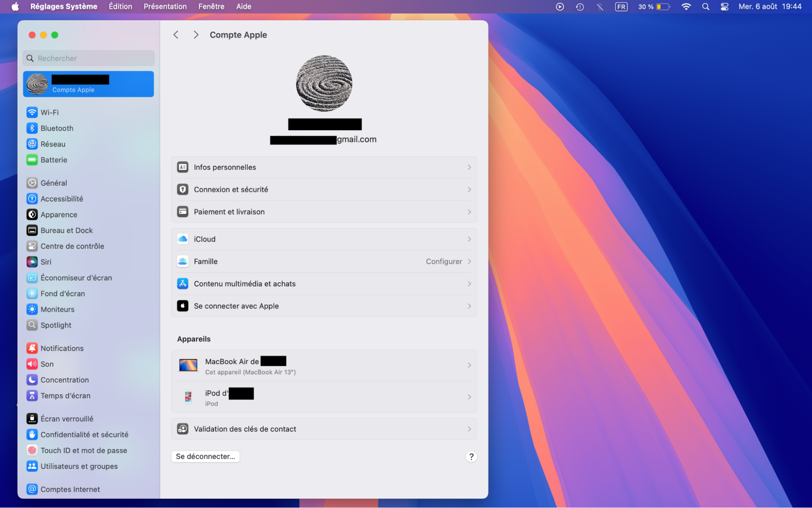812x508 pixels.
Task: Select Bluetooth in the sidebar
Action: coord(57,128)
